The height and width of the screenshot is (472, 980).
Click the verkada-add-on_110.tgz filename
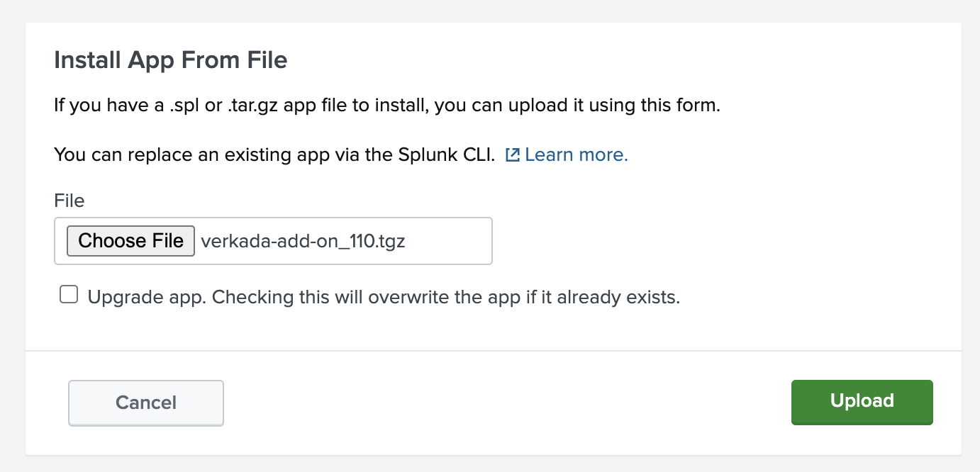303,241
